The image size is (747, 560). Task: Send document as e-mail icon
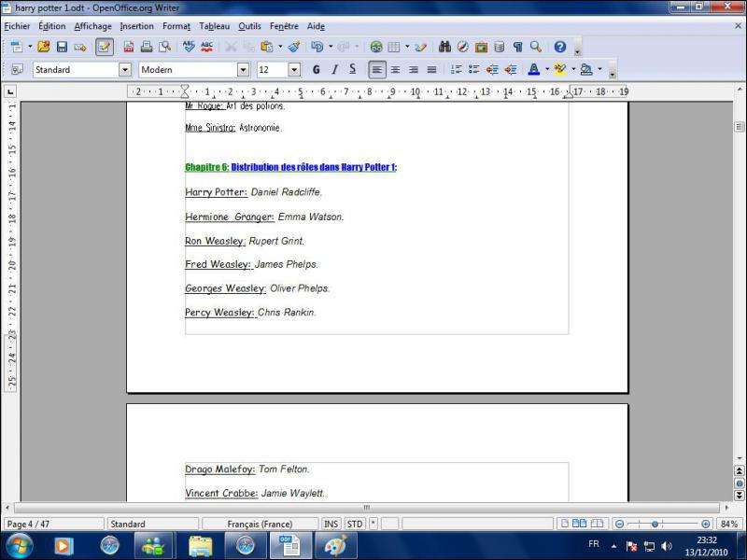click(x=80, y=47)
